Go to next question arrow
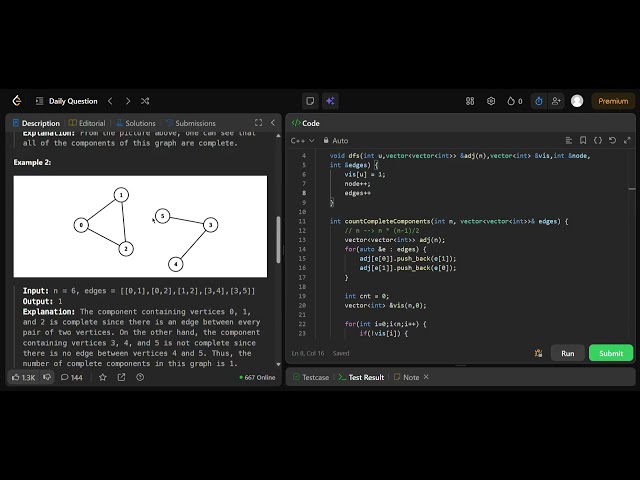The height and width of the screenshot is (480, 640). pos(128,101)
